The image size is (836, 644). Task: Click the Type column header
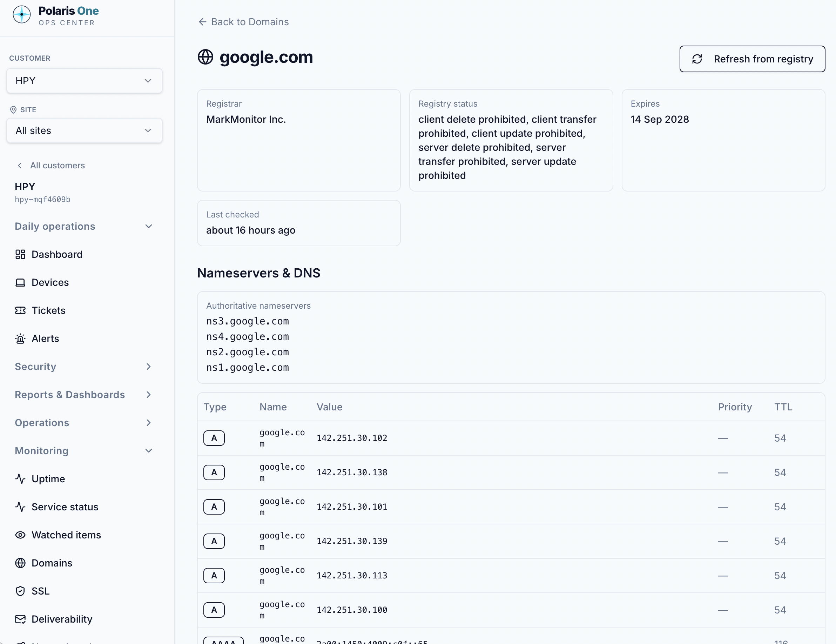215,407
